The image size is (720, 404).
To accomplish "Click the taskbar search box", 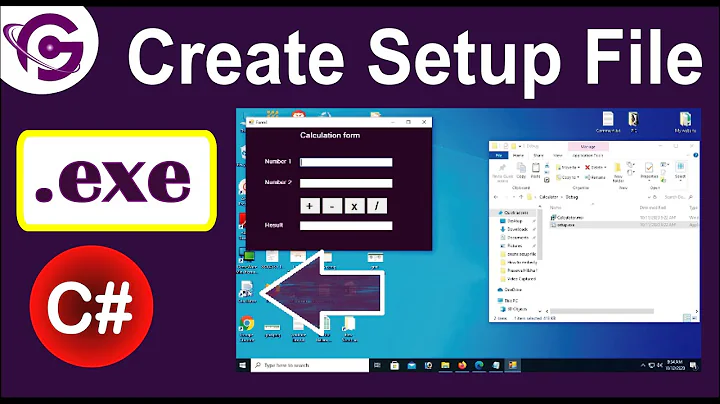I will [x=310, y=365].
